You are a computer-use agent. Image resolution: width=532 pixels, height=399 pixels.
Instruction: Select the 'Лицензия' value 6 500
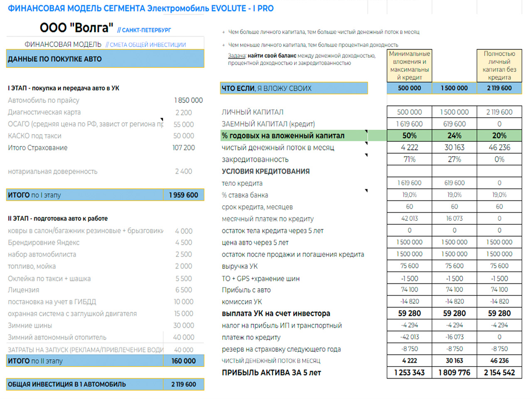pos(184,290)
